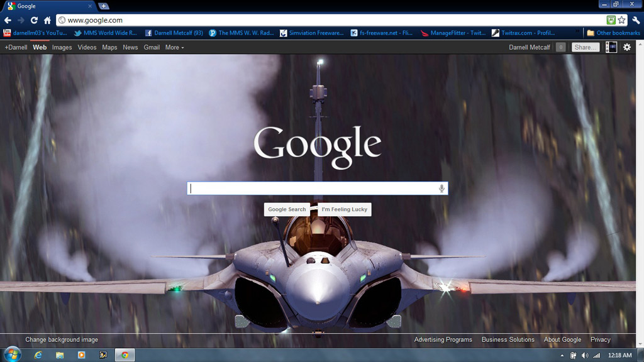The image size is (644, 362).
Task: Click the power/battery tray icon
Action: pos(573,356)
